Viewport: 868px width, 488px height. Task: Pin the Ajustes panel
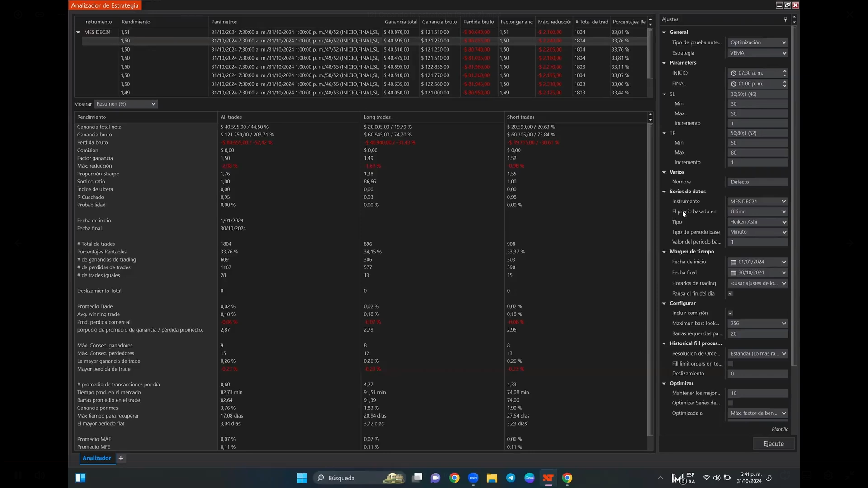[x=785, y=19]
